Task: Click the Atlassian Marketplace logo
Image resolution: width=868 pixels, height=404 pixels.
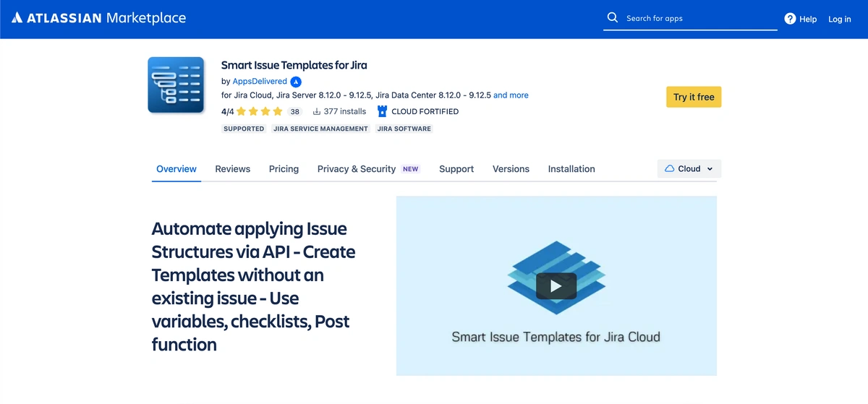Action: [98, 18]
